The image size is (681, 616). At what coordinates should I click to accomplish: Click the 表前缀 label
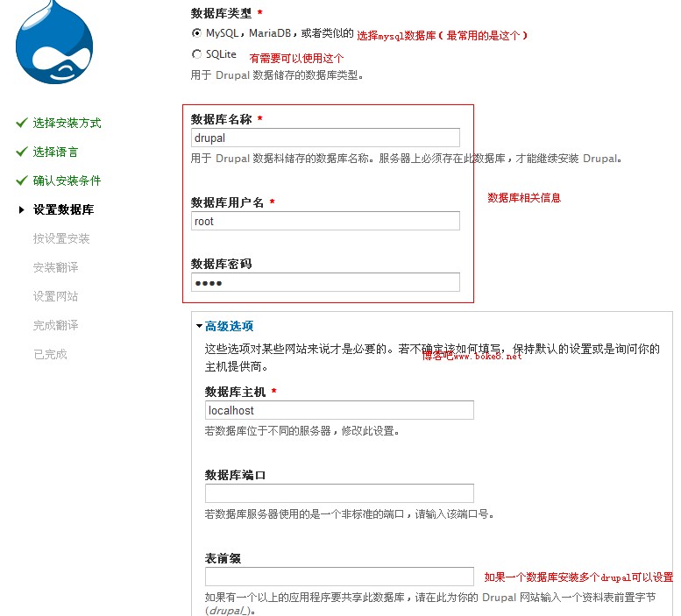click(223, 558)
